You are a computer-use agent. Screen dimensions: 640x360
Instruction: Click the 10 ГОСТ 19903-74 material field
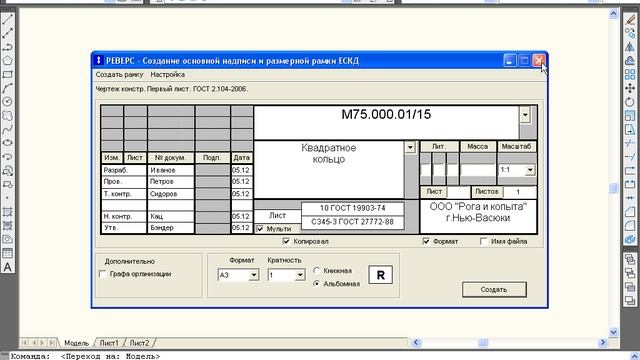point(353,208)
